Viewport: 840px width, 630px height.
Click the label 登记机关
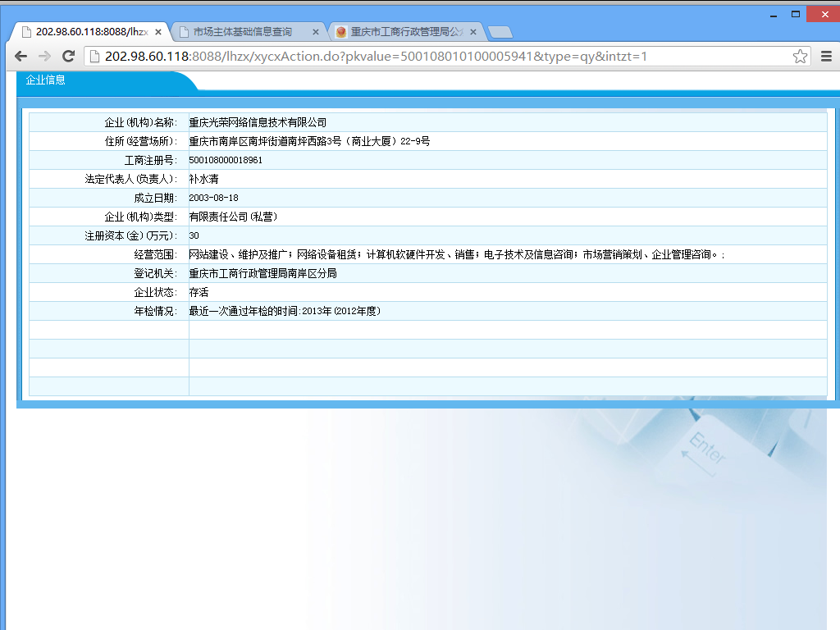155,273
